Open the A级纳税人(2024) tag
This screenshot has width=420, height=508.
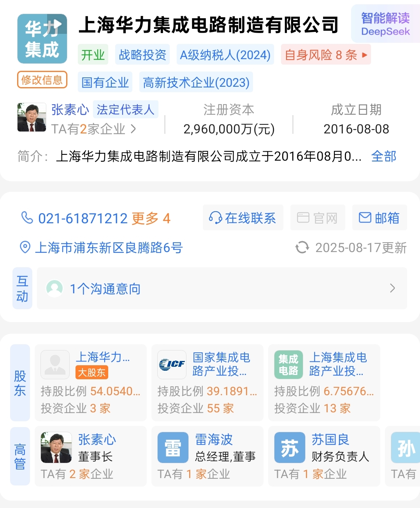[x=225, y=54]
